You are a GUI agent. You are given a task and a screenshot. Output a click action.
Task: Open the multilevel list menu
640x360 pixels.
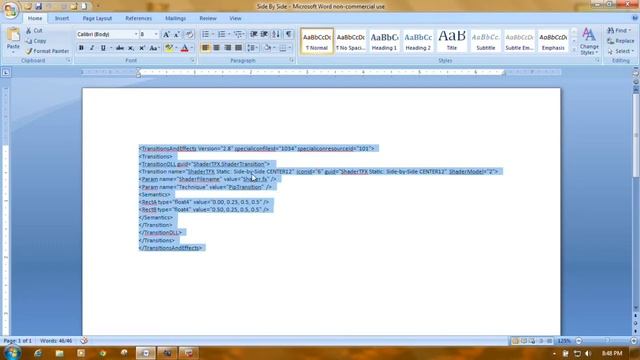[x=239, y=34]
